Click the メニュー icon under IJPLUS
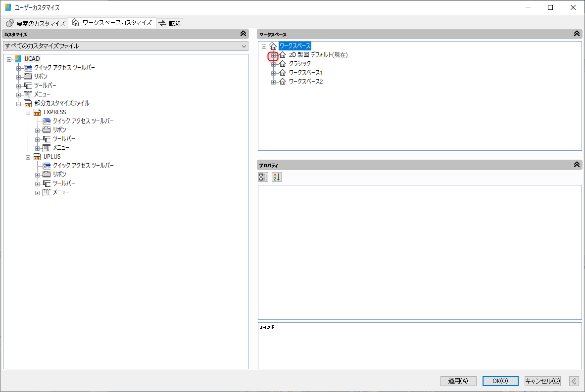 (x=46, y=192)
